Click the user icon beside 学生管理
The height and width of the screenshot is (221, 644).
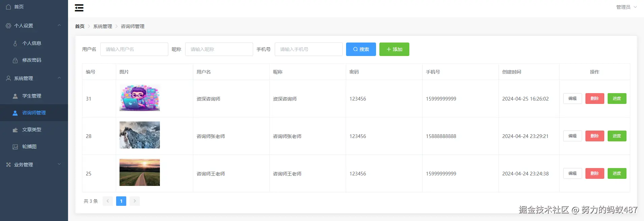pos(15,96)
